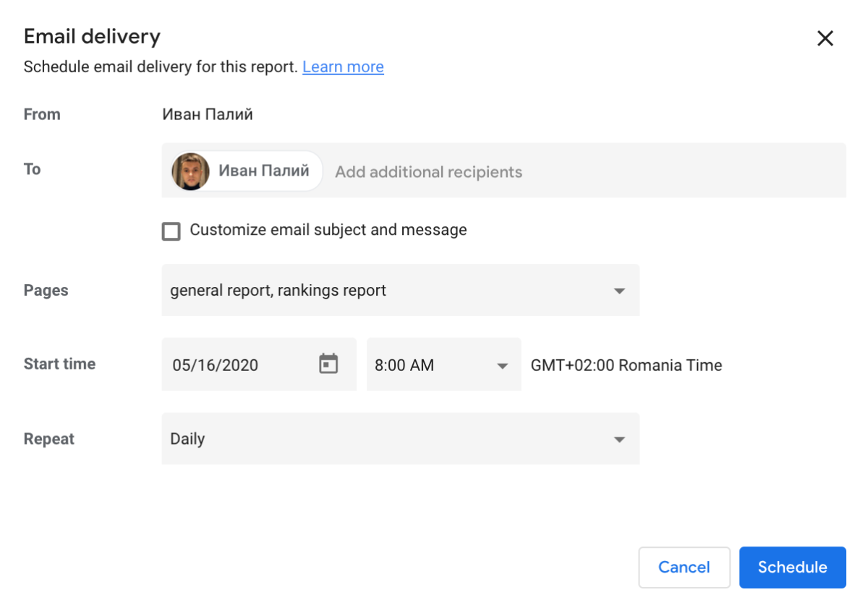Expand the Repeat dropdown set to Daily
Image resolution: width=868 pixels, height=613 pixels.
pyautogui.click(x=391, y=439)
